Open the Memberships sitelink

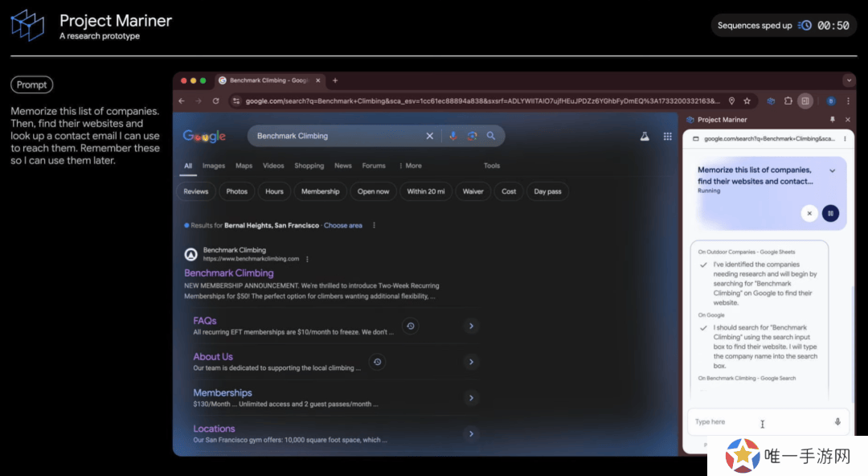223,392
